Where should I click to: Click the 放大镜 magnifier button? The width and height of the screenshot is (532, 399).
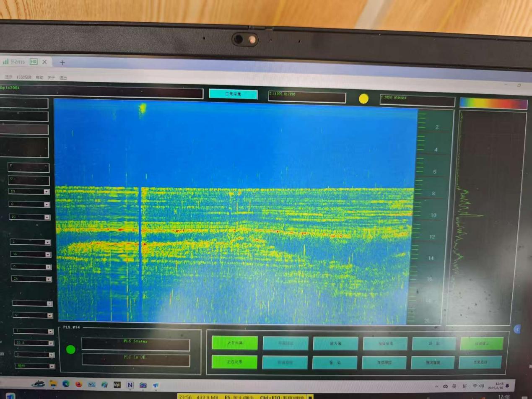tap(335, 343)
